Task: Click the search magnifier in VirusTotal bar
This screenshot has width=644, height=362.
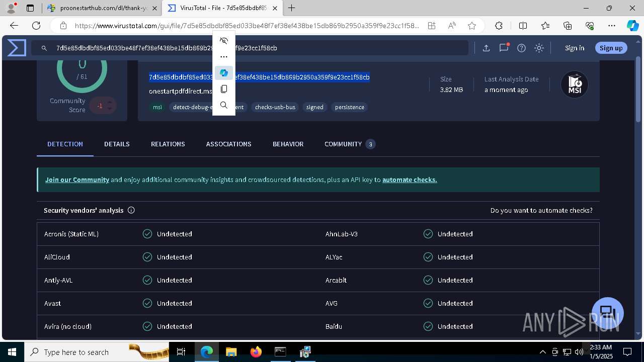Action: tap(44, 48)
